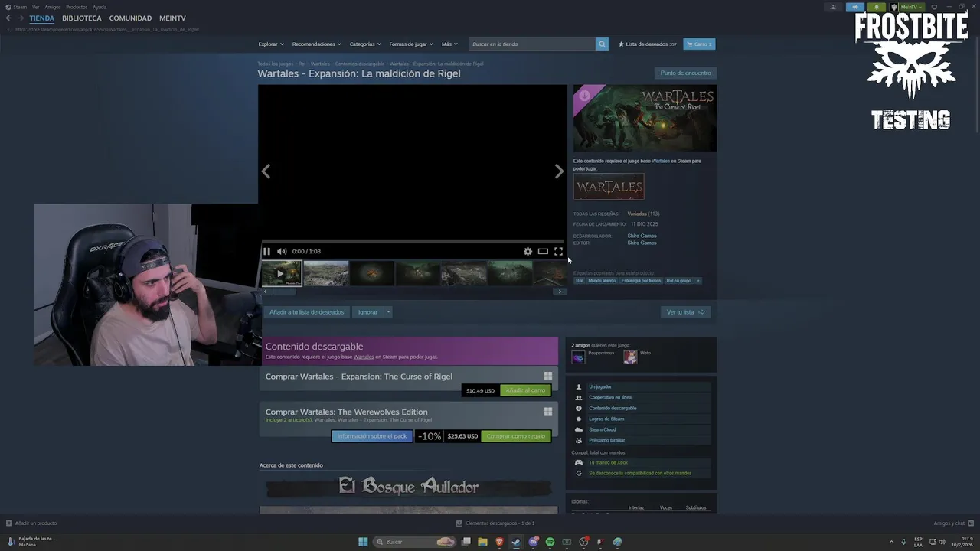This screenshot has width=980, height=551.
Task: Pause the trailer video
Action: pyautogui.click(x=266, y=251)
